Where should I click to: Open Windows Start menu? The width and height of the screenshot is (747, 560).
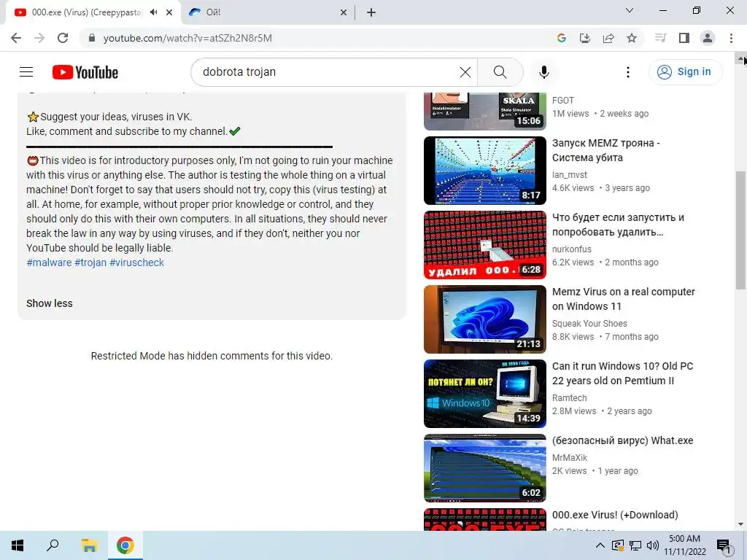pyautogui.click(x=18, y=545)
